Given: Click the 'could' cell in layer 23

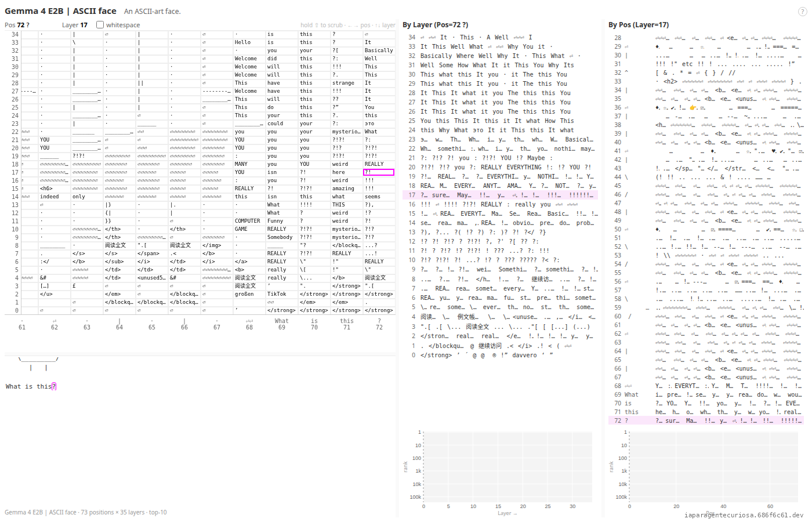Looking at the screenshot, I should [282, 124].
